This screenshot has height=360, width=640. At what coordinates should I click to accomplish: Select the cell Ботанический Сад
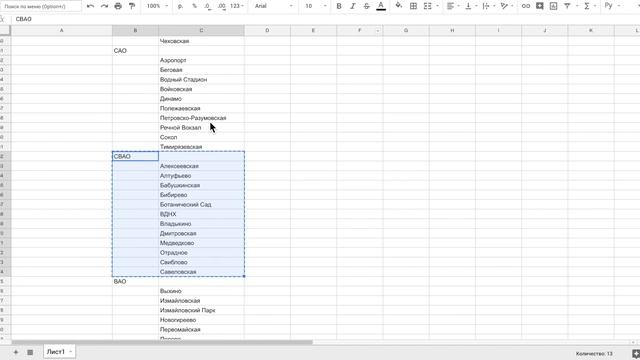click(x=201, y=204)
